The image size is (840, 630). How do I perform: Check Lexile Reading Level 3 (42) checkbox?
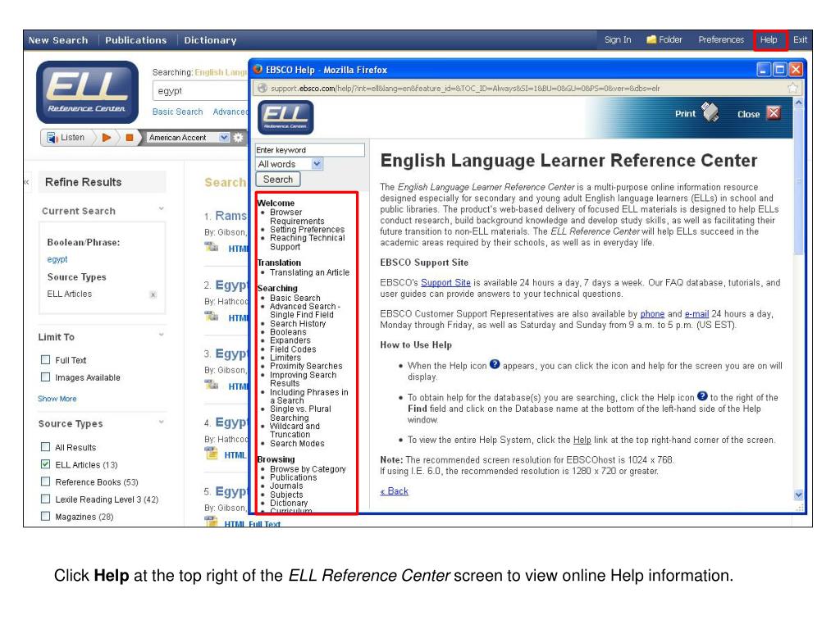coord(46,499)
